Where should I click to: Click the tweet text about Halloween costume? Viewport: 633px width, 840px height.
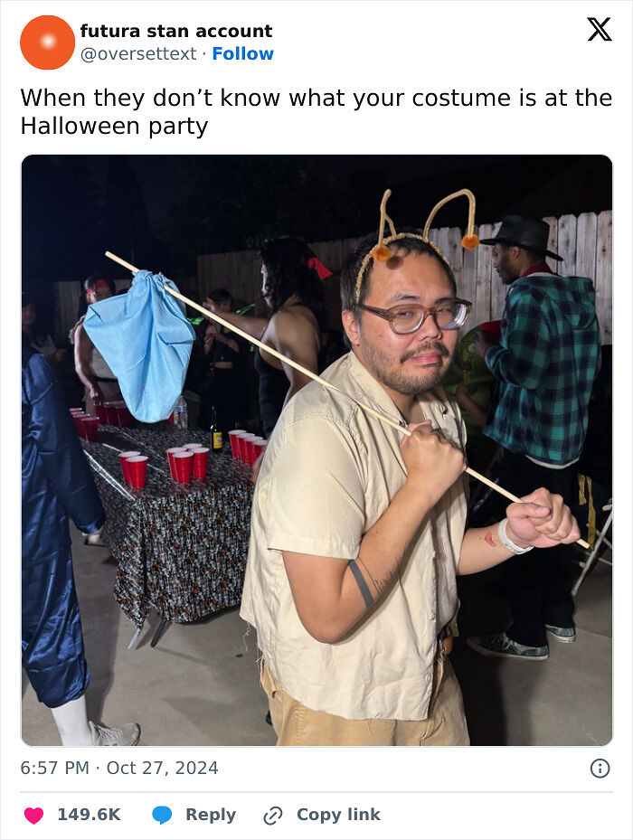point(316,112)
